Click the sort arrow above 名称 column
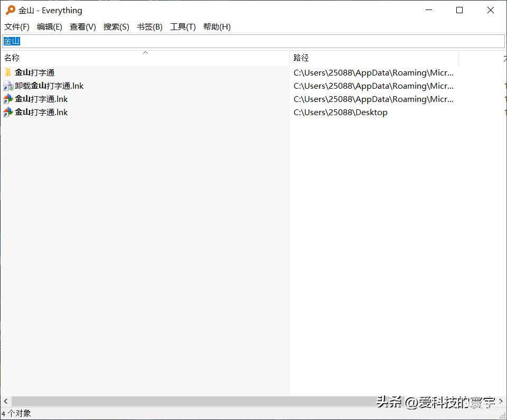 coord(146,52)
